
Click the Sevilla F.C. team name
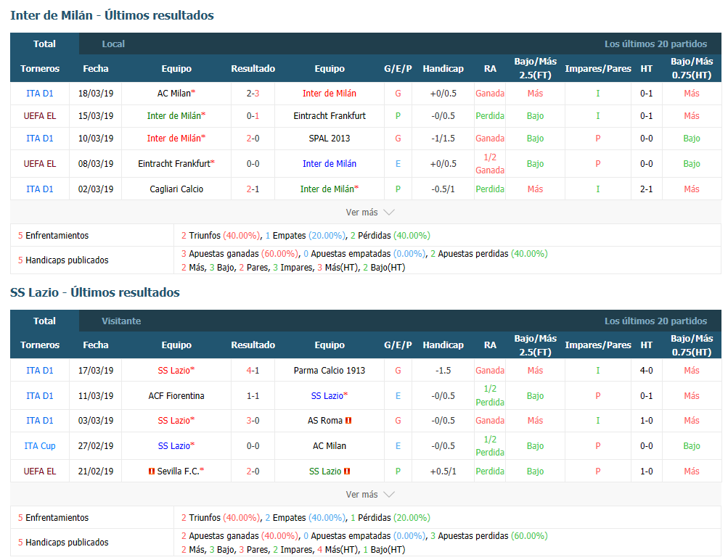click(179, 471)
